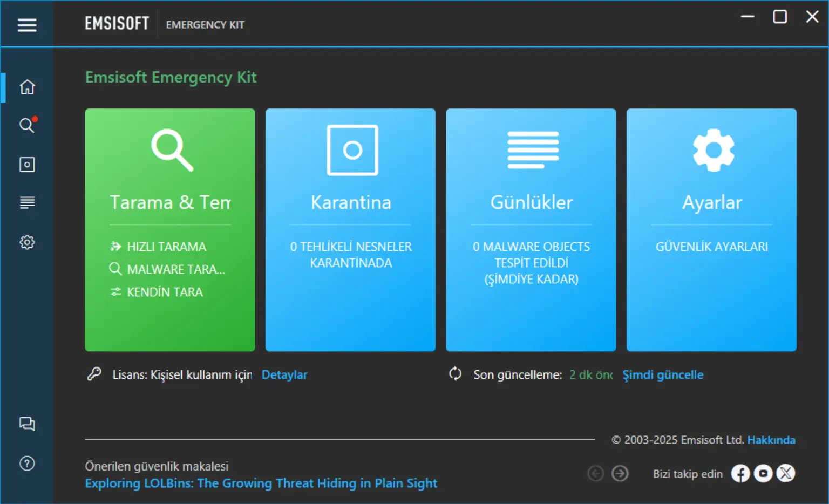Click Önerilen güvenlik makalesi label
Viewport: 829px width, 504px height.
click(157, 466)
